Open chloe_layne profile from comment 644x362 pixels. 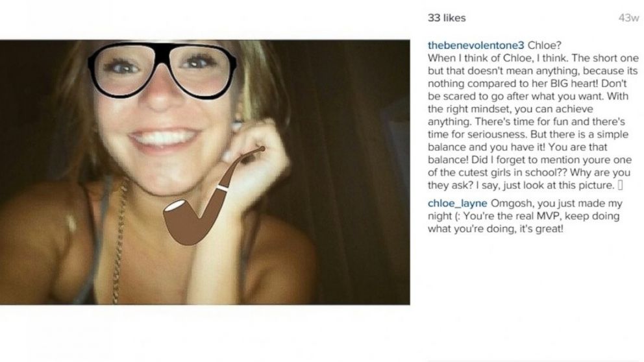pyautogui.click(x=457, y=203)
